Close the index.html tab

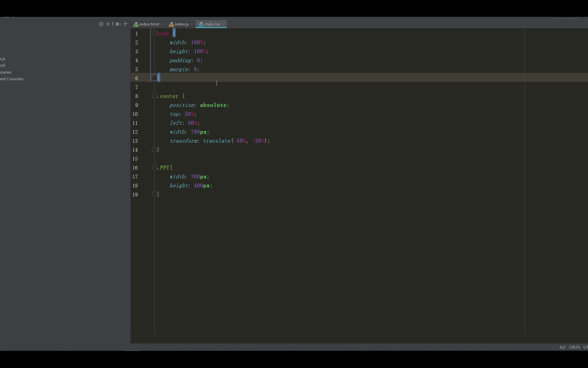[x=162, y=24]
